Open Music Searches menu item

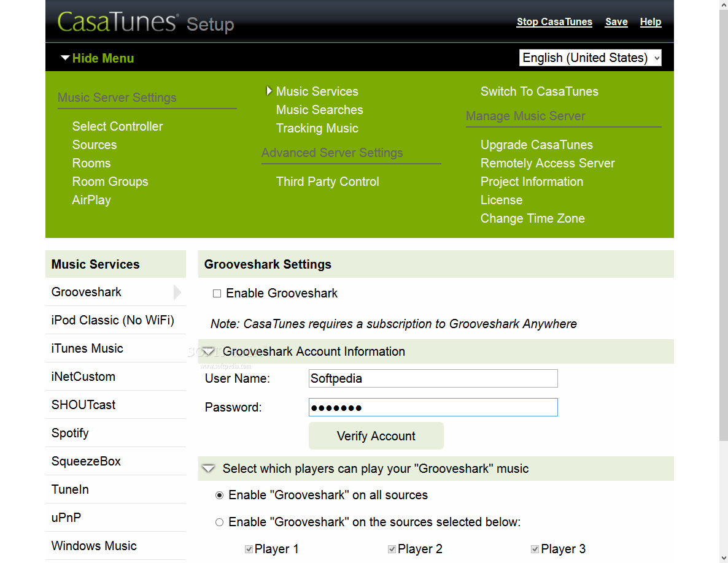pos(319,110)
